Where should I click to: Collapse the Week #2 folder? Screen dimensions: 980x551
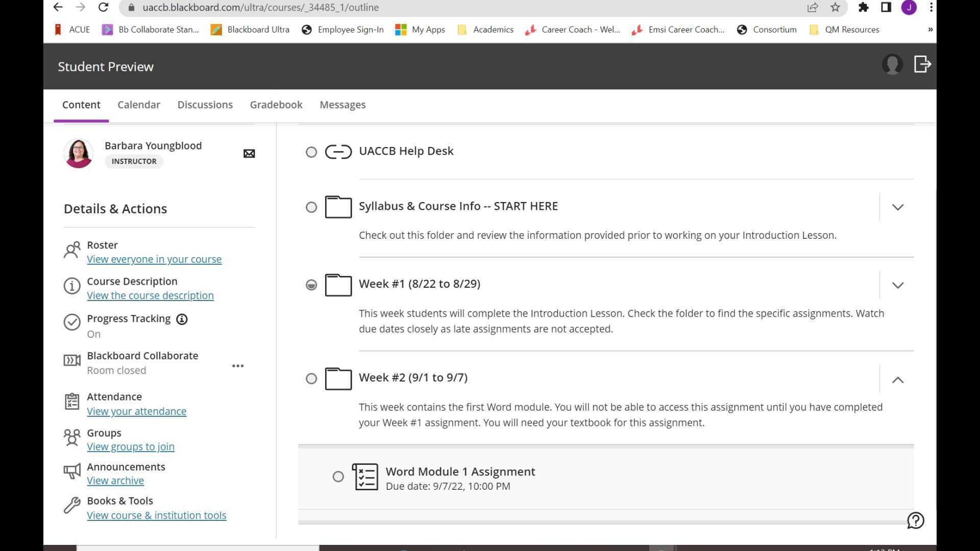pyautogui.click(x=898, y=380)
